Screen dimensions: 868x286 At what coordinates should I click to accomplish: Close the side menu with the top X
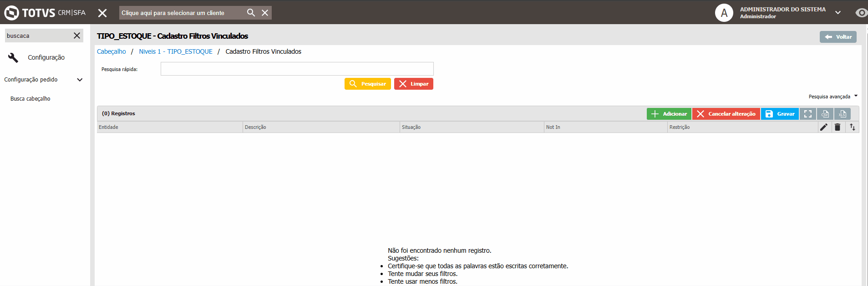pyautogui.click(x=102, y=13)
